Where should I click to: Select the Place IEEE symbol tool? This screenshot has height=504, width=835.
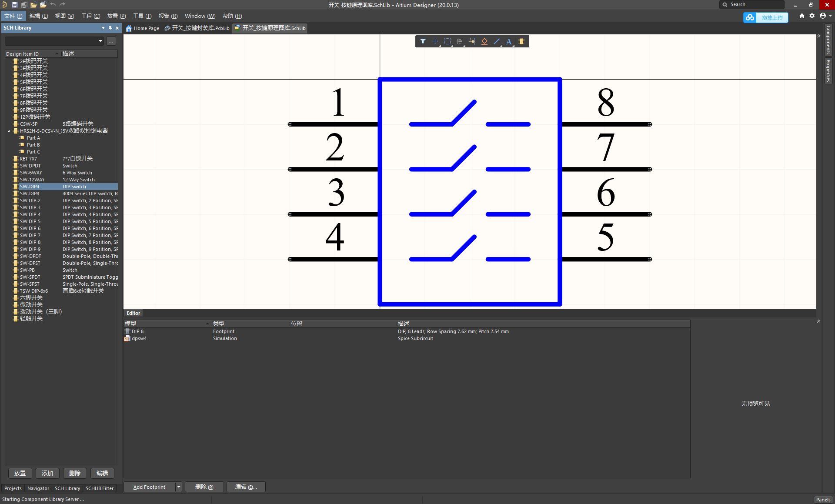coord(484,41)
